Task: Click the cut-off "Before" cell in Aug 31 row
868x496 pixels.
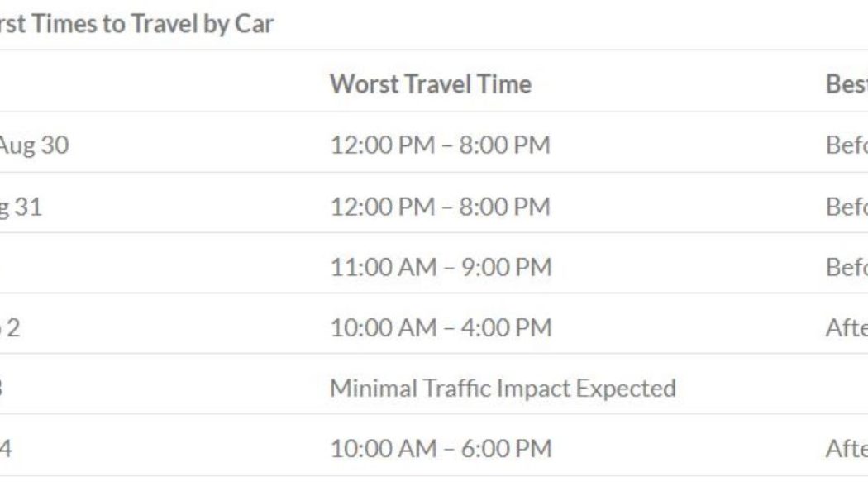Action: [x=847, y=206]
